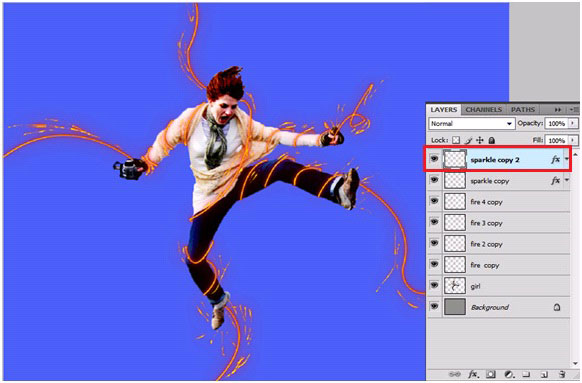The image size is (582, 383).
Task: Click the link layers icon
Action: click(x=455, y=374)
